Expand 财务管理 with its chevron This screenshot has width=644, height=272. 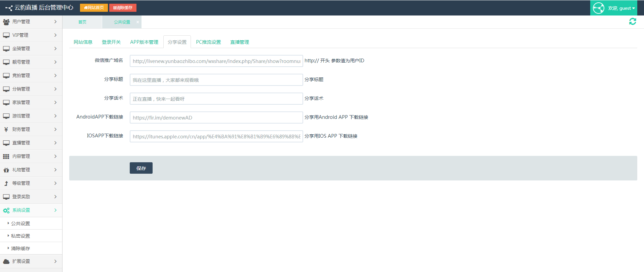click(x=55, y=129)
